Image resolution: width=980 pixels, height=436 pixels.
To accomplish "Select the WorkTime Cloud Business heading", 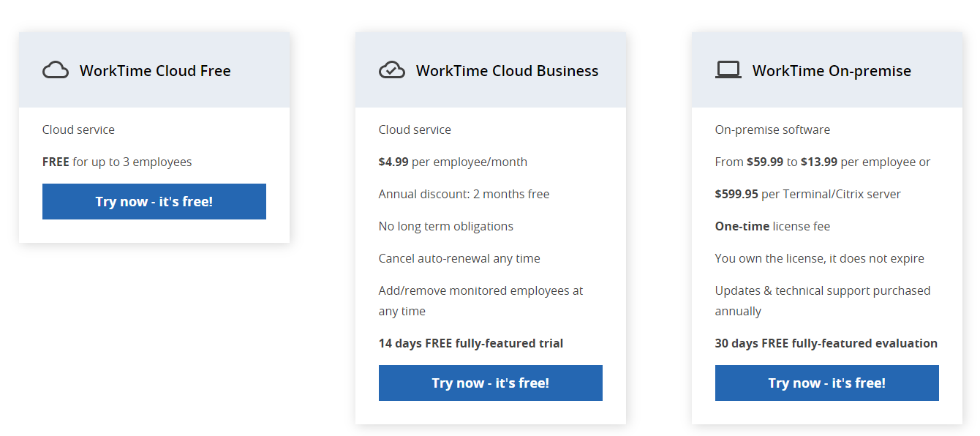I will 508,71.
